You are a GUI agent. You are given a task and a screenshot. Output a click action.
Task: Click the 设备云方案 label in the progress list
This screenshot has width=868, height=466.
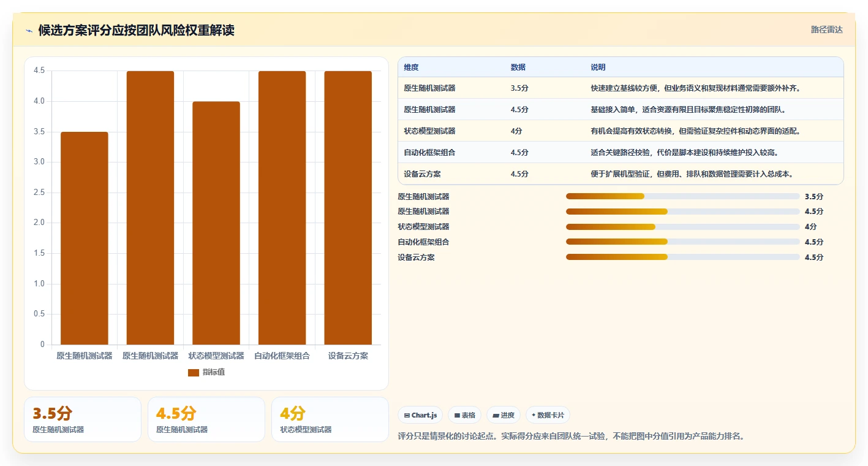tap(416, 257)
